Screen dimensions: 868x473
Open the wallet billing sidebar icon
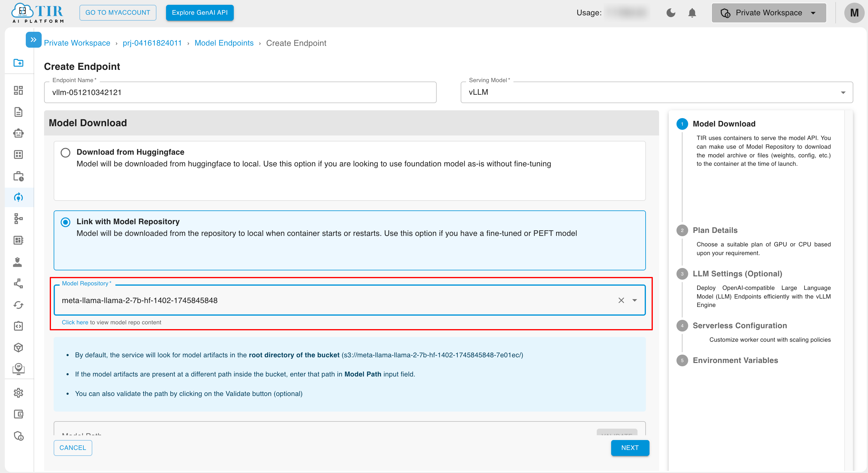[x=19, y=414]
